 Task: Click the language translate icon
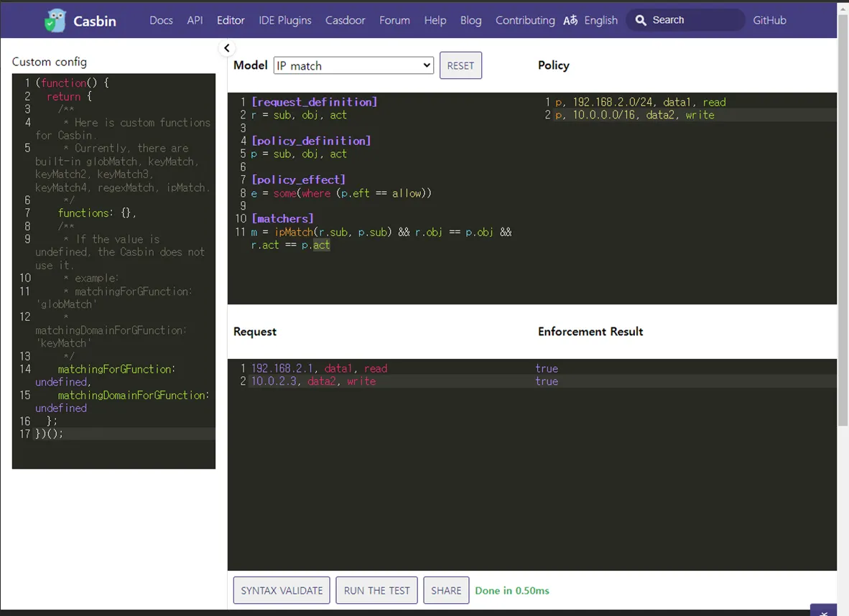pyautogui.click(x=570, y=21)
